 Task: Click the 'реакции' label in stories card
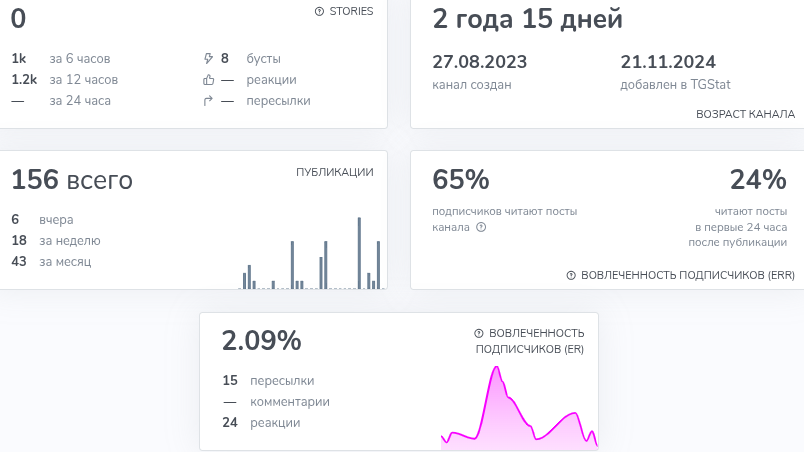point(271,80)
